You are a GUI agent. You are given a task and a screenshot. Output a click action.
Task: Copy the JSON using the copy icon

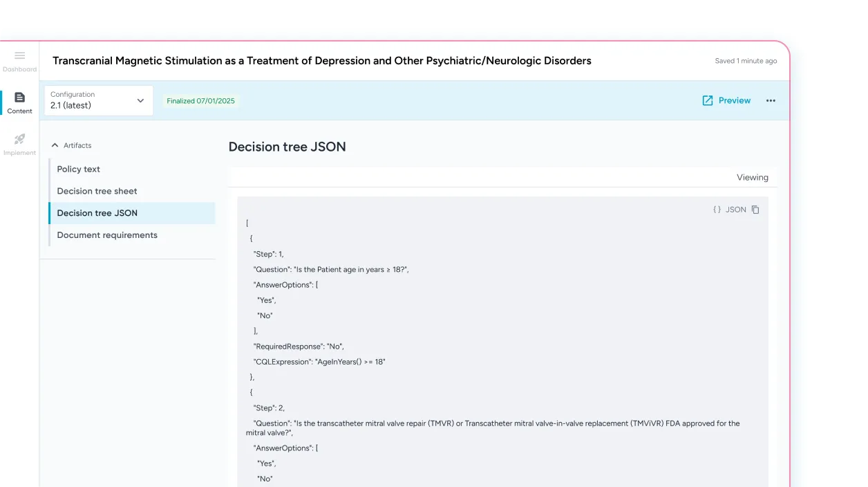755,209
